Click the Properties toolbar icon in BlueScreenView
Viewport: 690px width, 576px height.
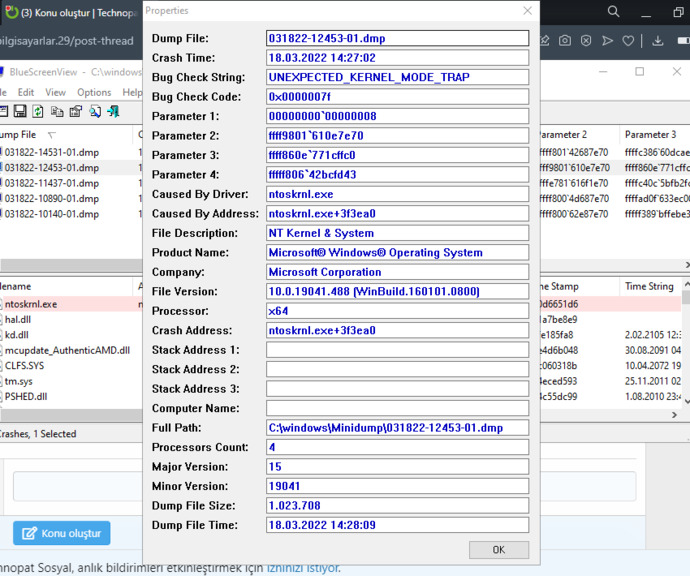tap(76, 111)
